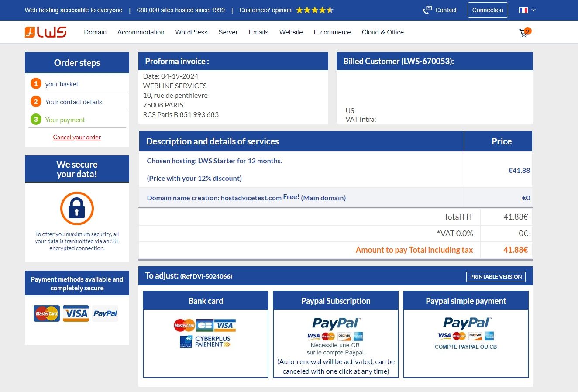
Task: Open the Cloud & Office menu
Action: pos(383,32)
